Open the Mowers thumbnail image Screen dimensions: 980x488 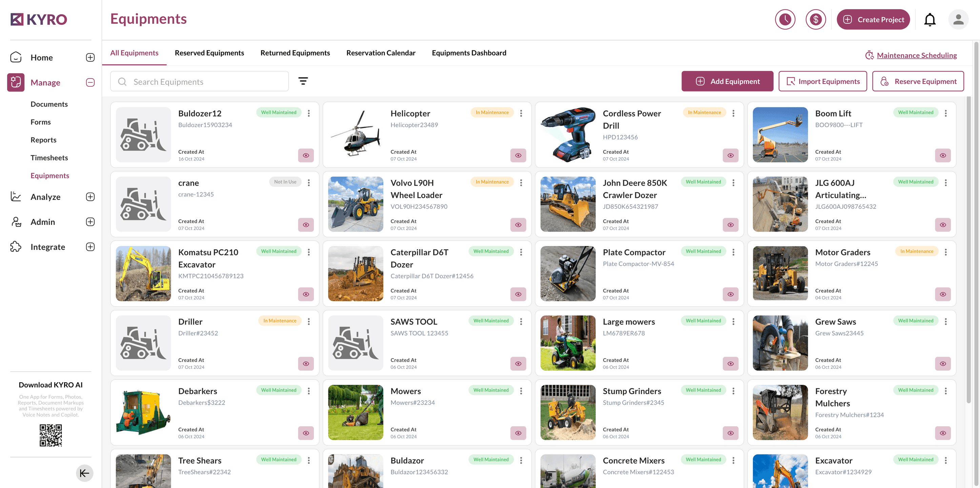coord(356,412)
